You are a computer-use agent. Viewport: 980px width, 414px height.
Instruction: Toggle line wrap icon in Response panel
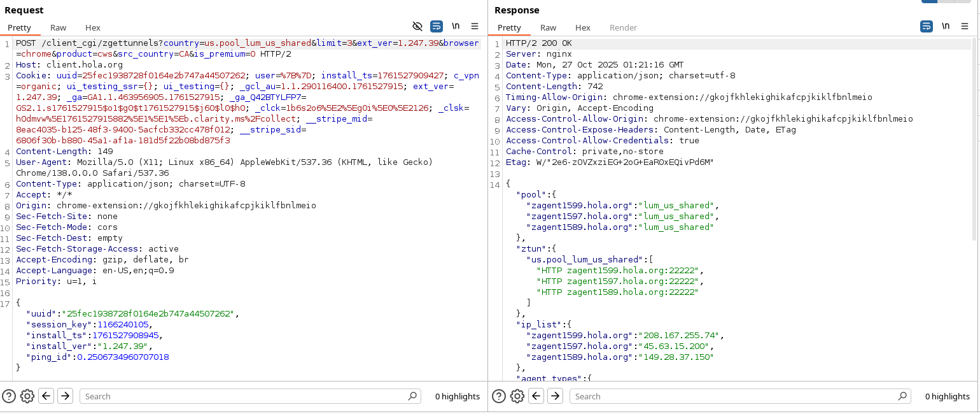(x=927, y=26)
